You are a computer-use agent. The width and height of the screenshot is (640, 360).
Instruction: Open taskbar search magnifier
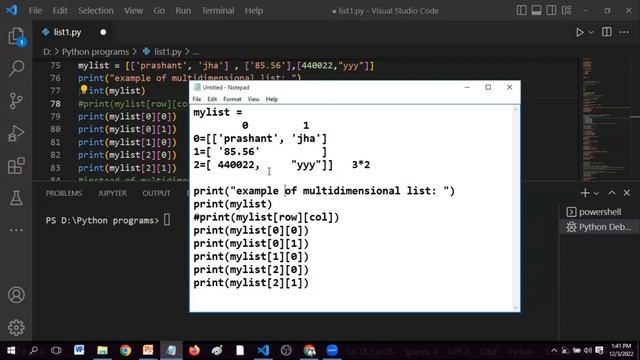(34, 350)
